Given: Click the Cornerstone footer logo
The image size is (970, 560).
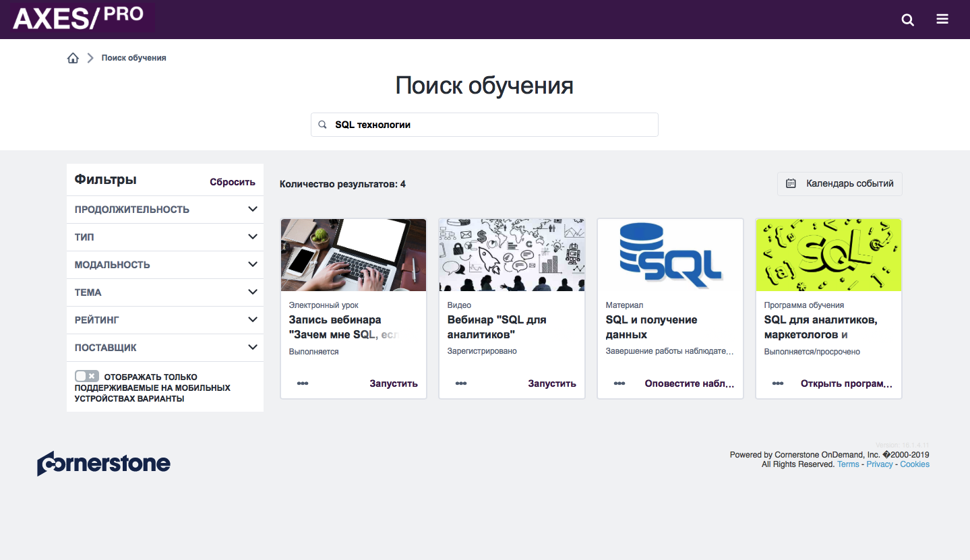Looking at the screenshot, I should coord(104,464).
